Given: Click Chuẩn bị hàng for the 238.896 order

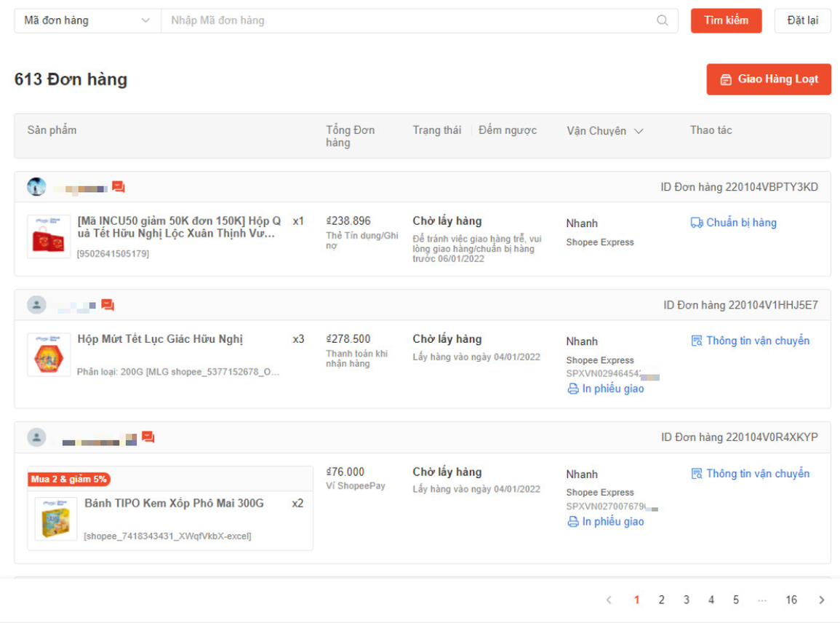Looking at the screenshot, I should coord(733,223).
